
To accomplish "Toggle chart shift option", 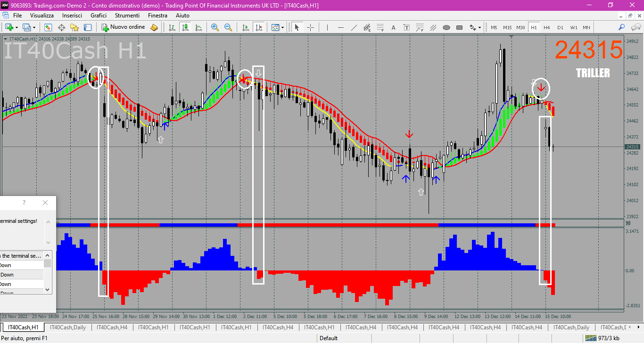I will click(x=258, y=27).
